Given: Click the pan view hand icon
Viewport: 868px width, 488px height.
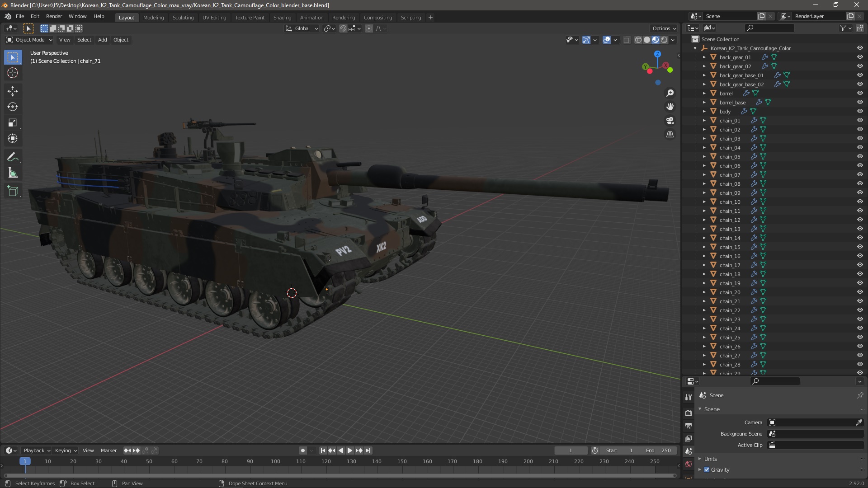Looking at the screenshot, I should [670, 107].
